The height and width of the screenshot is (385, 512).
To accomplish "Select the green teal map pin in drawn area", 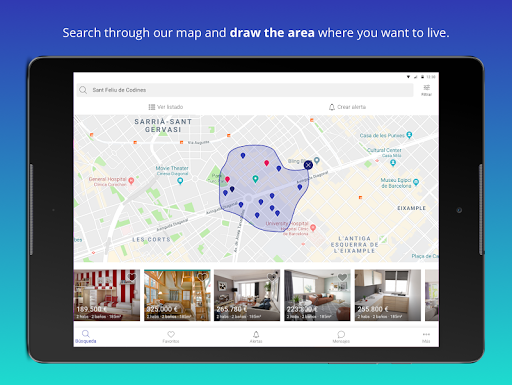I will 255,179.
